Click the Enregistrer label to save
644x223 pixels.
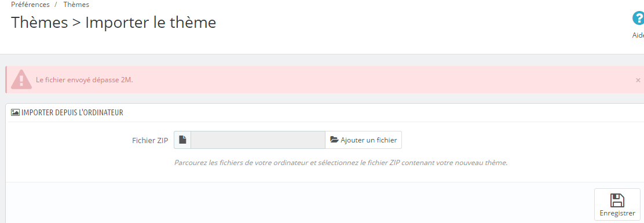[x=617, y=214]
